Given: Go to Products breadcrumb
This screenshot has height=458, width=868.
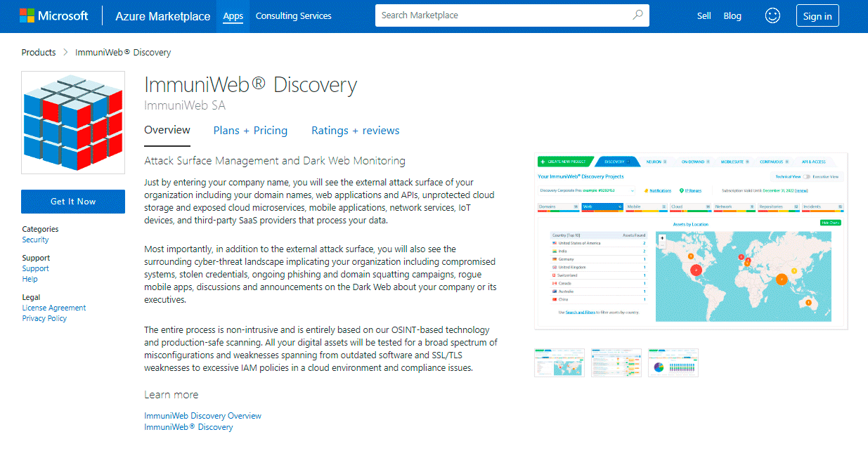Looking at the screenshot, I should [39, 53].
